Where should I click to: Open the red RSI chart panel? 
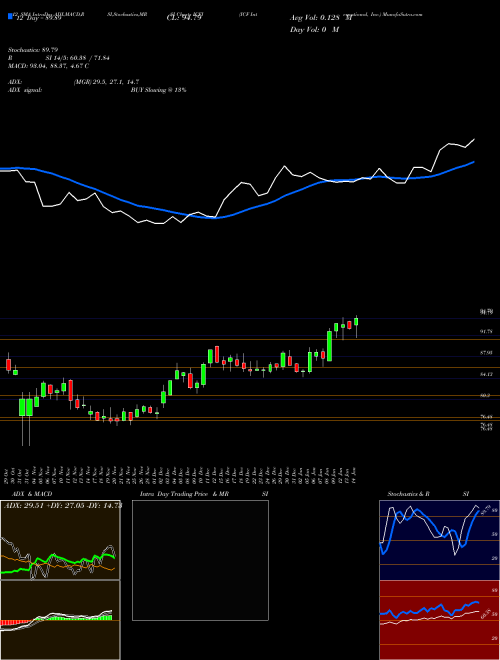tap(439, 620)
